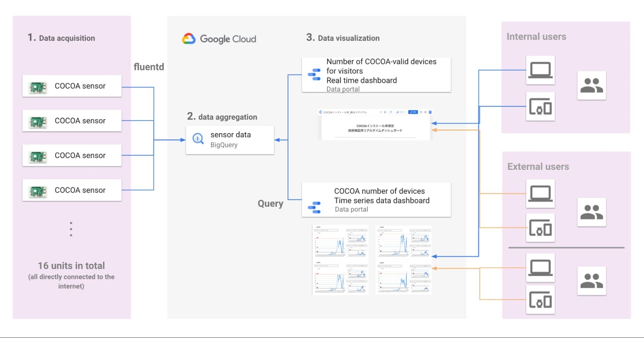
Task: Open the real-time dashboard screenshot thumbnail
Action: point(375,125)
